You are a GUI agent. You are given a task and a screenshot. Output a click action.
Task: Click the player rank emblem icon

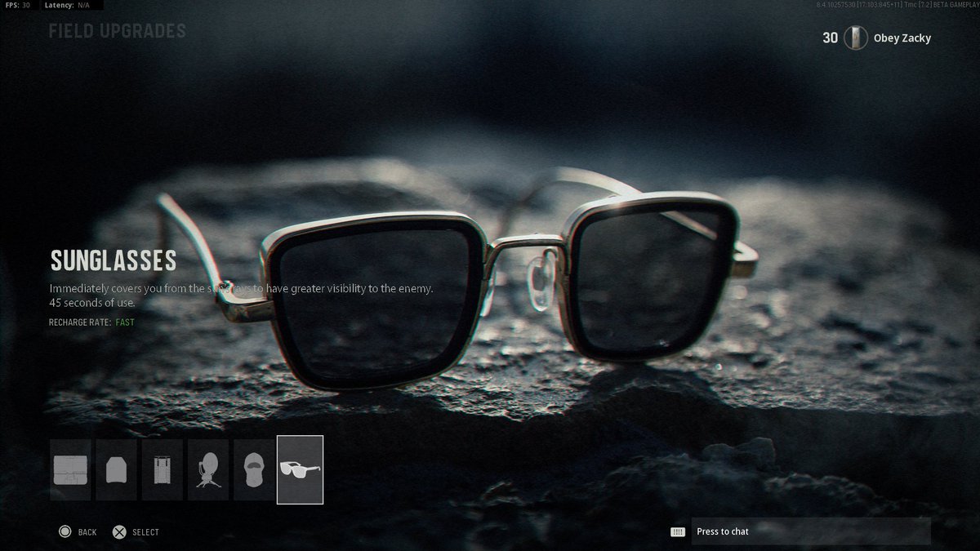coord(855,38)
